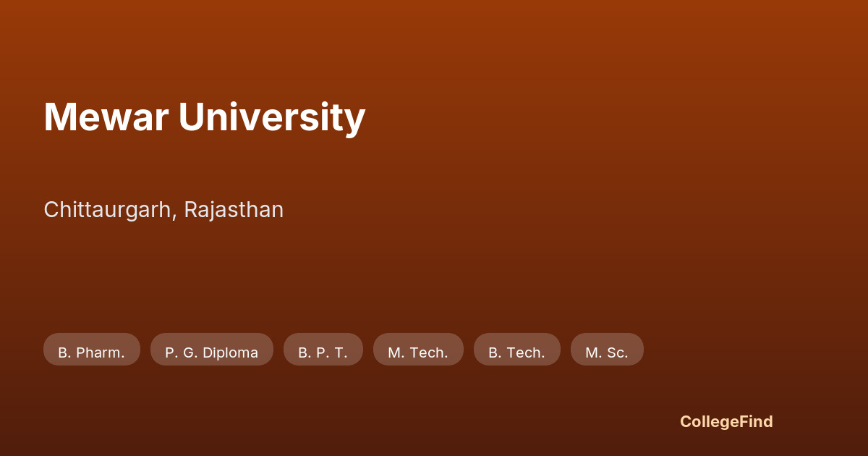Click "Diploma" in the P. G. Diploma chip
Screen dimensions: 868x456
230,352
